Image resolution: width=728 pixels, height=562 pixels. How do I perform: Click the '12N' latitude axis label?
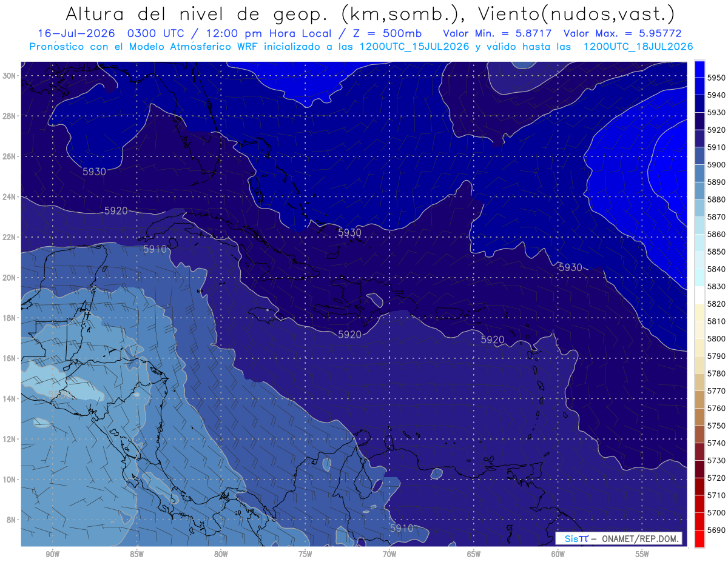[10, 439]
